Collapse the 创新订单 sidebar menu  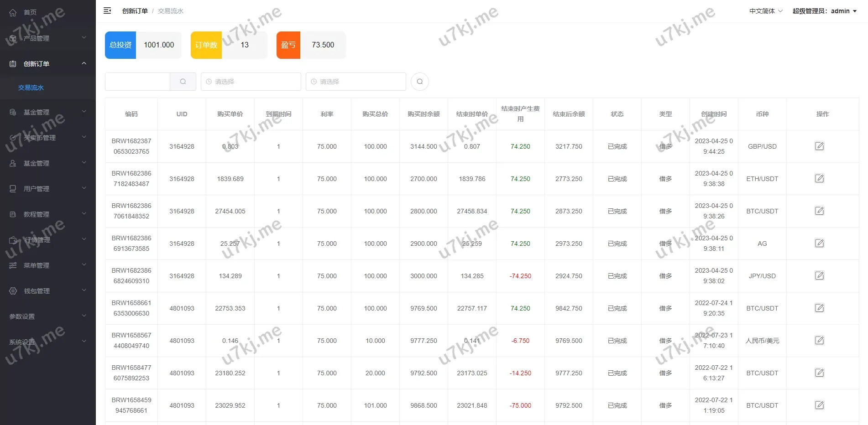click(x=47, y=64)
